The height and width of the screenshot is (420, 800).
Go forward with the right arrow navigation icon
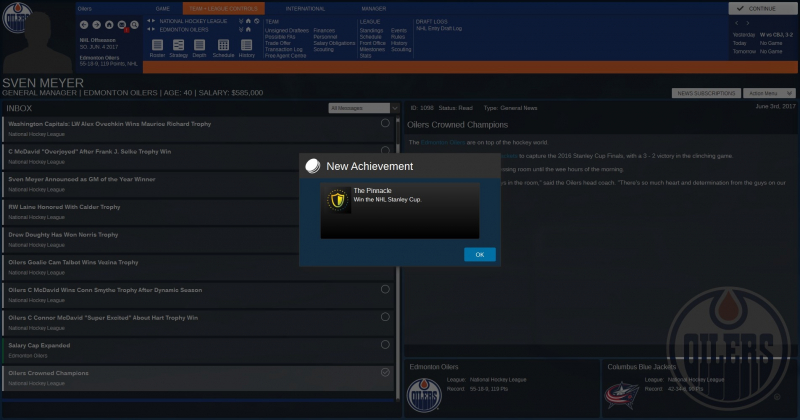coord(96,24)
